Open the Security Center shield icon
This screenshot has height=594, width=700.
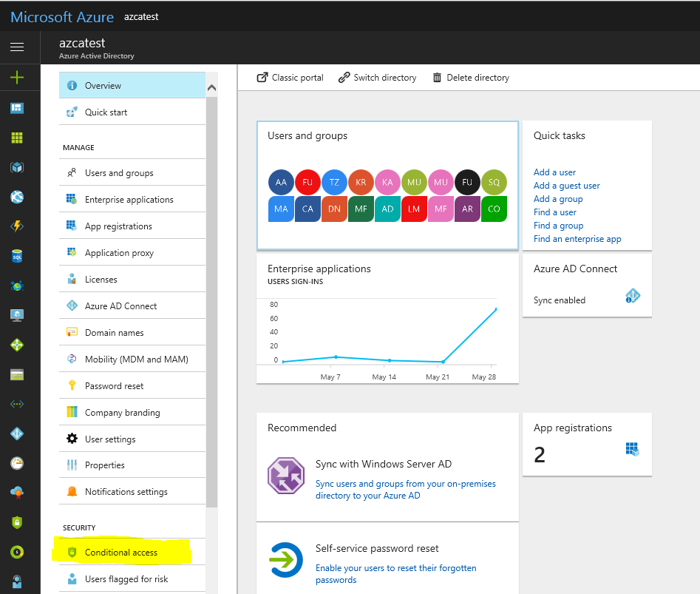pos(17,522)
